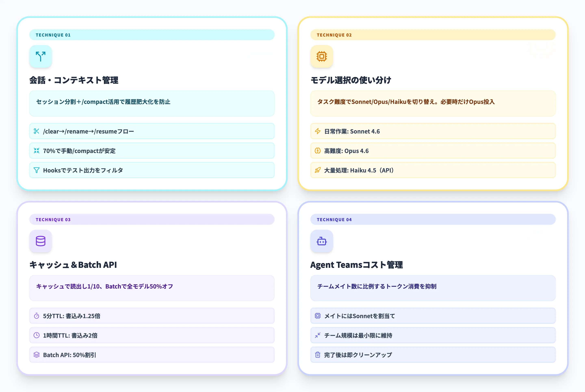Image resolution: width=585 pixels, height=392 pixels.
Task: Click the 1時間TTL: 書込み2倍 entry
Action: pyautogui.click(x=151, y=335)
